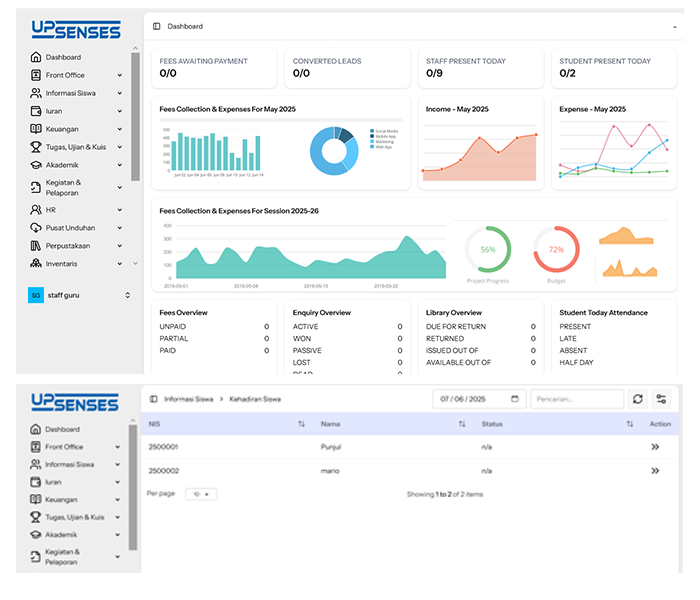
Task: Toggle sort order on the Nama column
Action: click(462, 424)
